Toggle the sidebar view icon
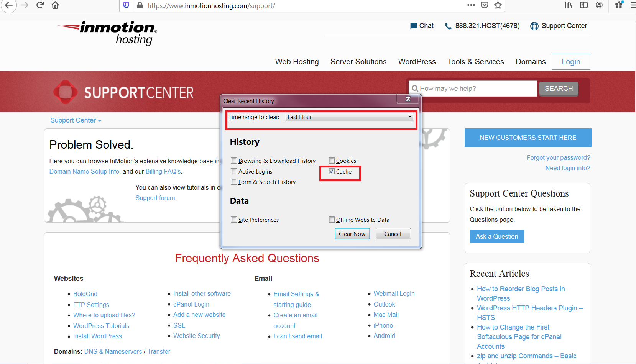 point(584,5)
